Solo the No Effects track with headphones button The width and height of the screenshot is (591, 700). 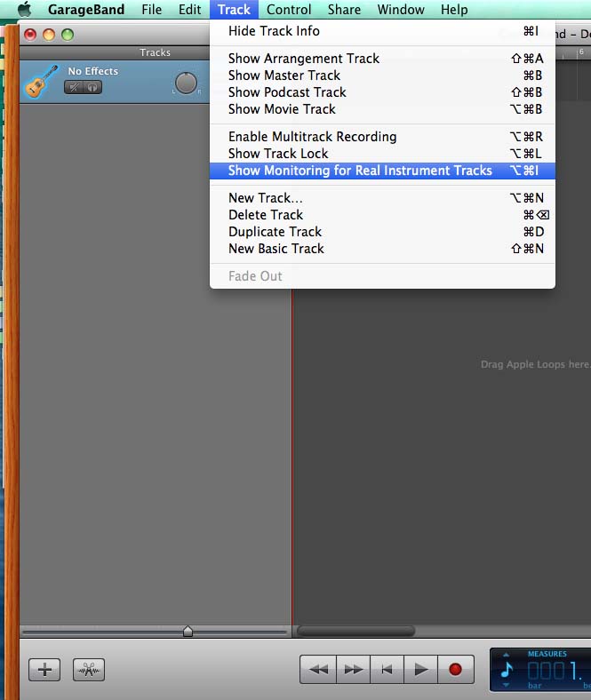pyautogui.click(x=92, y=87)
